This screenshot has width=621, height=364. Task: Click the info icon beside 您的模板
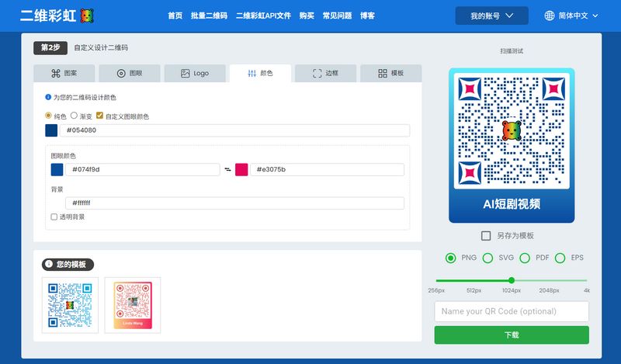click(x=48, y=265)
